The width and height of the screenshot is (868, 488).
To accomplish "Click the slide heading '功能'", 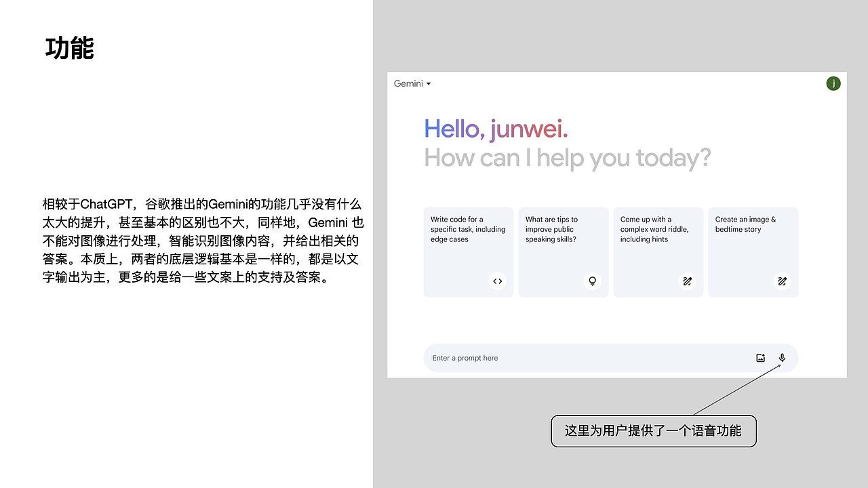I will coord(69,48).
